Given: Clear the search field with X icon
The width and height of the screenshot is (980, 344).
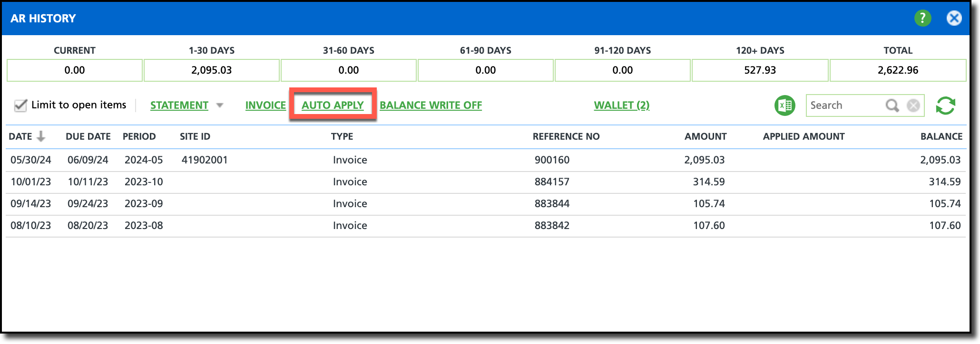Looking at the screenshot, I should pyautogui.click(x=913, y=105).
